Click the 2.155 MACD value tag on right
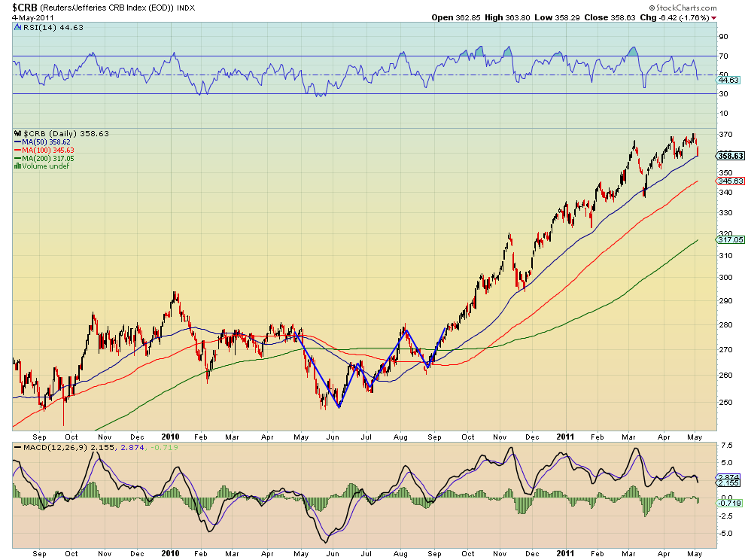Image resolution: width=745 pixels, height=560 pixels. point(728,483)
